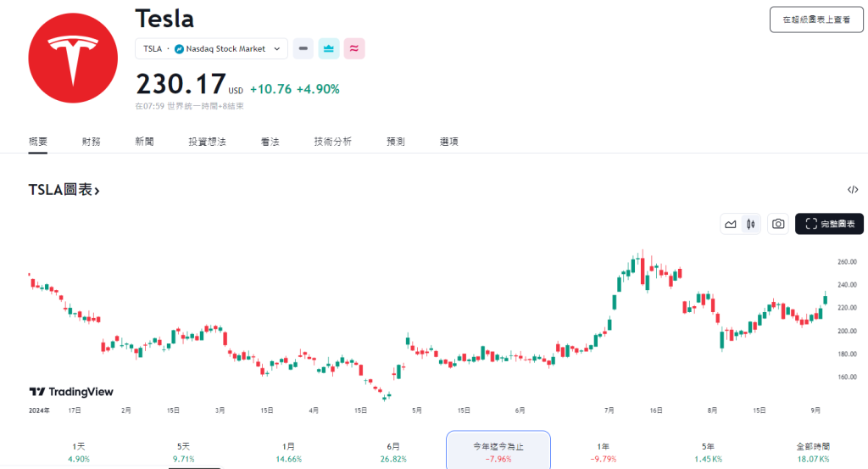Choose the 1月 time range
Screen dimensions: 868x469
pos(288,452)
